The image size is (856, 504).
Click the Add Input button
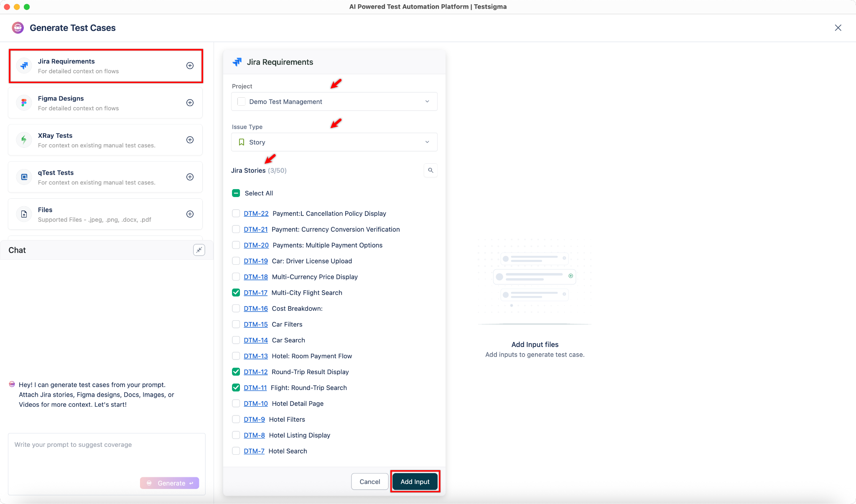click(415, 482)
